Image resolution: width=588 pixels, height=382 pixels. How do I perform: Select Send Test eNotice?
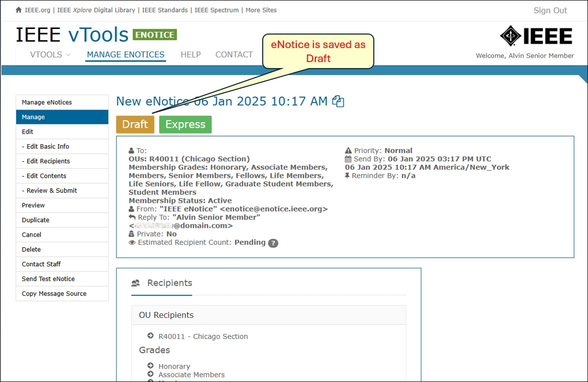tap(62, 279)
